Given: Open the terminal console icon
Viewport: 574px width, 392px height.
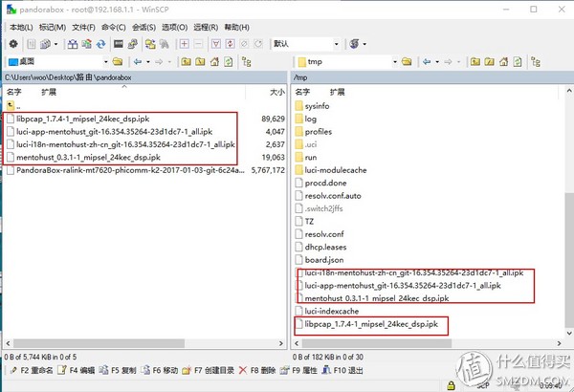Looking at the screenshot, I should tap(119, 44).
